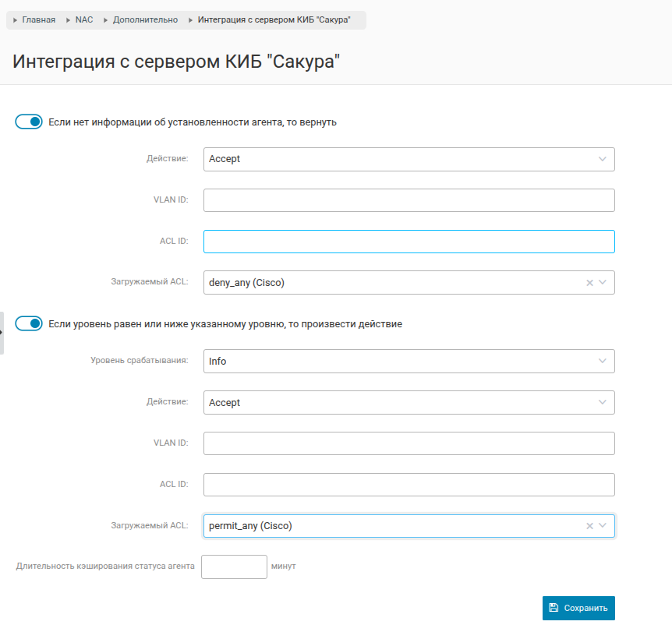The image size is (672, 639).
Task: Click the second VLAN ID field under level rule
Action: click(x=409, y=443)
